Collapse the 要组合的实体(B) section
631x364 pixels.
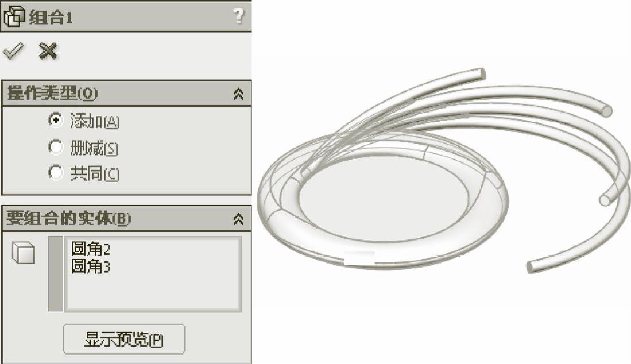click(x=239, y=219)
